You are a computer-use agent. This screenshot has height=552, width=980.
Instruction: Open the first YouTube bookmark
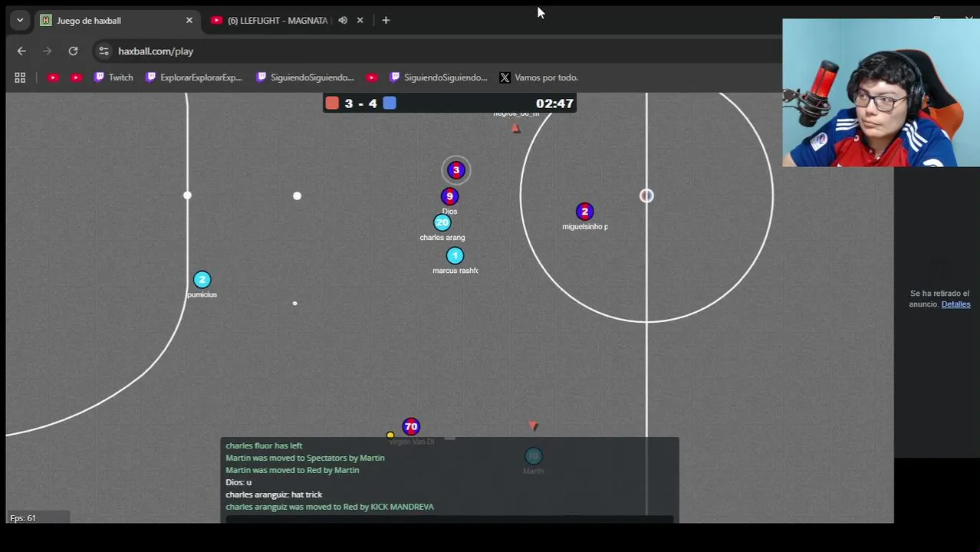click(x=53, y=77)
